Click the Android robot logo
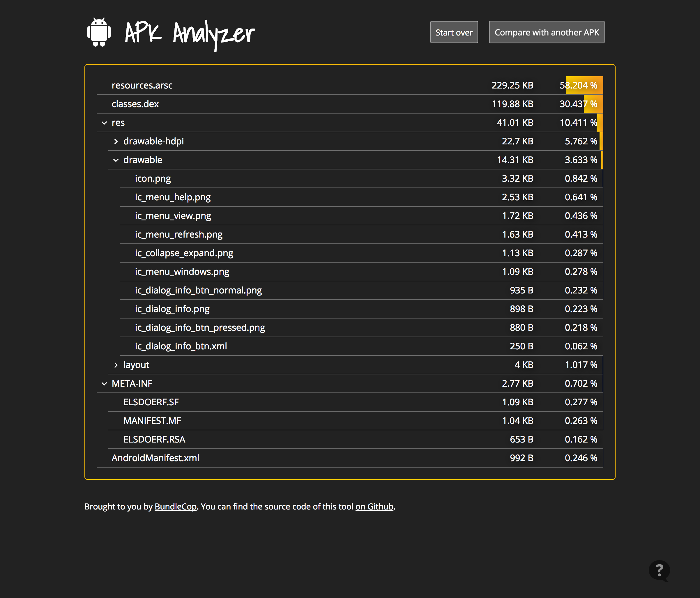 coord(99,32)
